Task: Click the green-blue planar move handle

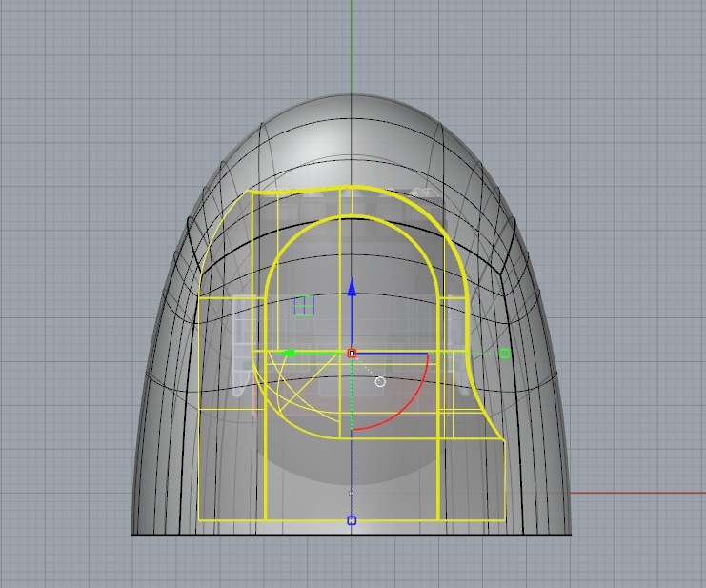Action: [304, 306]
